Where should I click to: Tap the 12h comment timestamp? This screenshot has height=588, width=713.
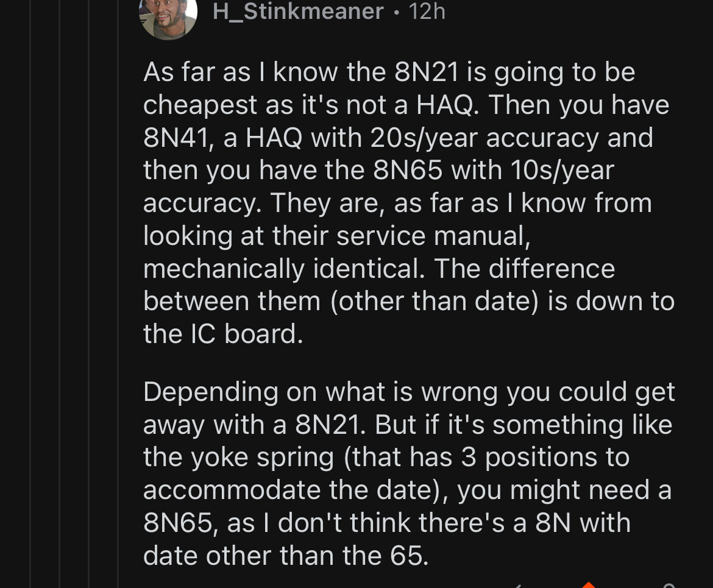point(427,11)
